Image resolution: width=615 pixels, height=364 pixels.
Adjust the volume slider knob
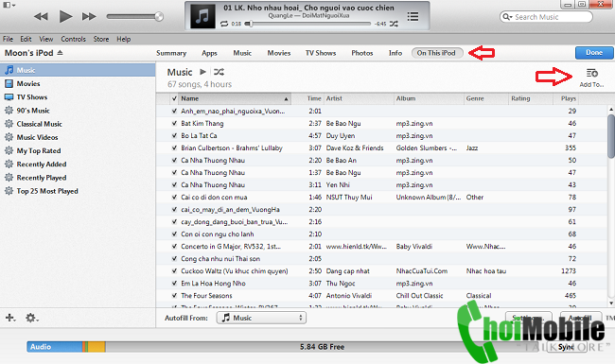(x=159, y=16)
